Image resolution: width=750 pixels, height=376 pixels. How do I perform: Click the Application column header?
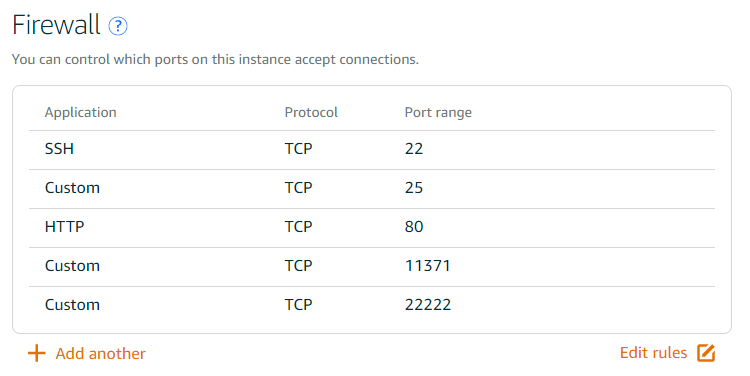pos(80,113)
